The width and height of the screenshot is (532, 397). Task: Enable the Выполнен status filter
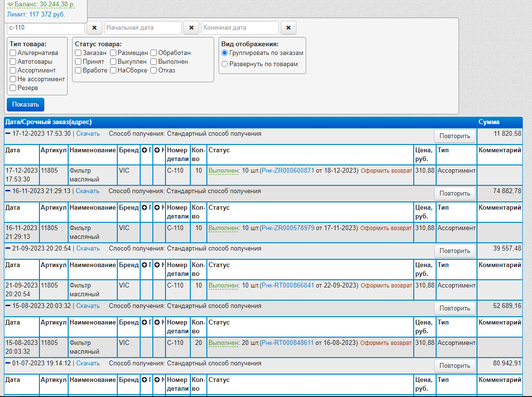coord(153,62)
